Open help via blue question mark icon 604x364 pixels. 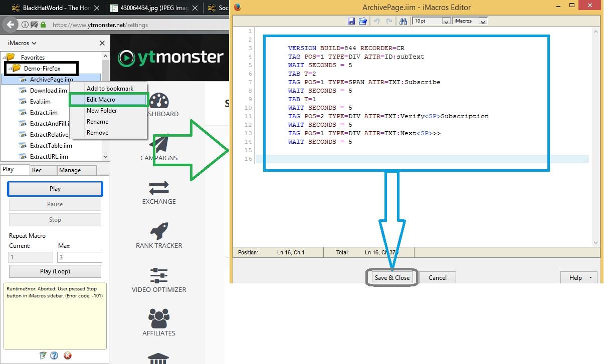pos(54,355)
